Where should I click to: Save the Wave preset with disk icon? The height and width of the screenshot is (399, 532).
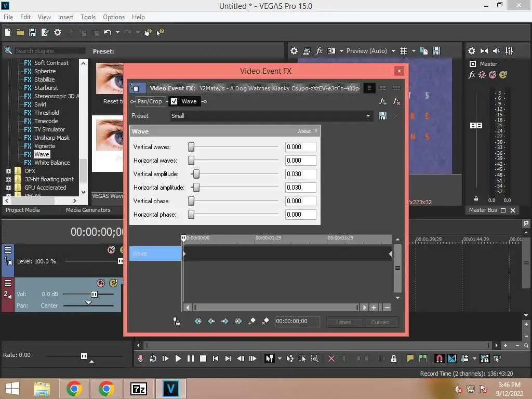[383, 116]
